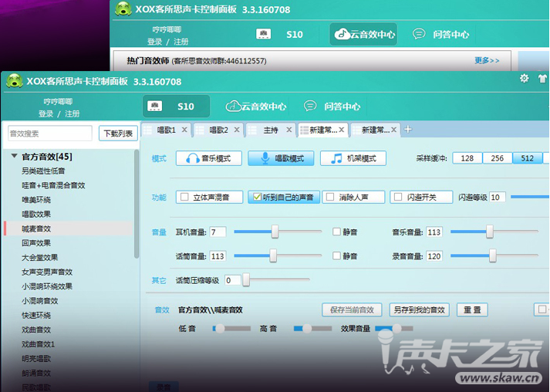
Task: Open 云音效中心 in front window
Action: 256,106
